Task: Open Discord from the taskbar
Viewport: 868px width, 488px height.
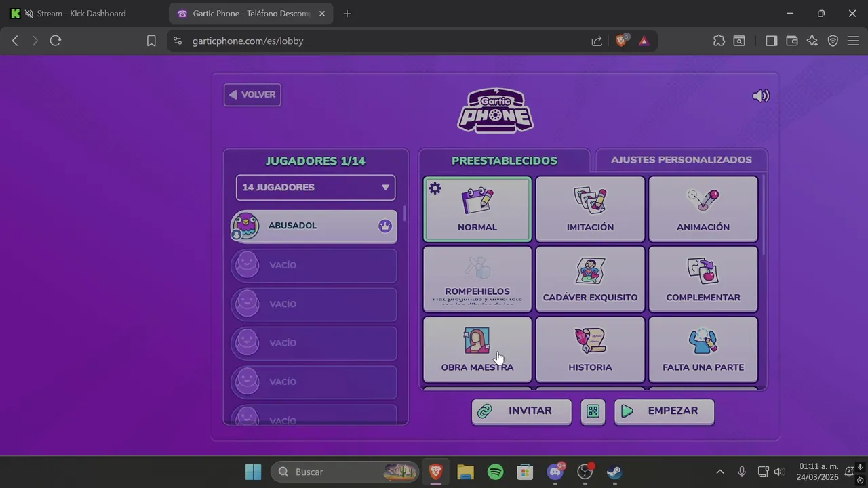Action: point(555,472)
